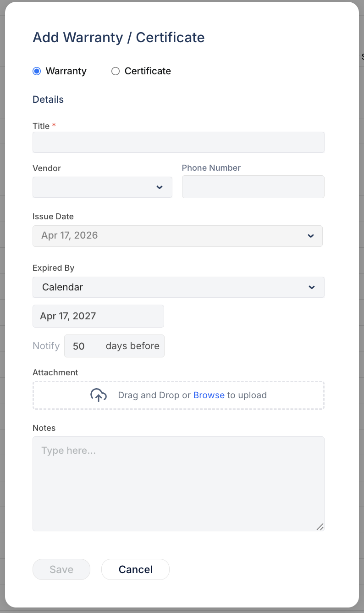Click the Browse link to upload a file

pyautogui.click(x=209, y=395)
